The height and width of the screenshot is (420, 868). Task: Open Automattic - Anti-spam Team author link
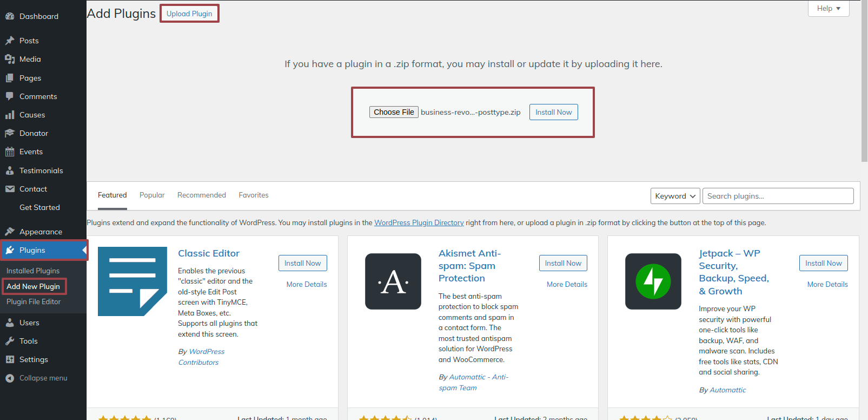474,382
